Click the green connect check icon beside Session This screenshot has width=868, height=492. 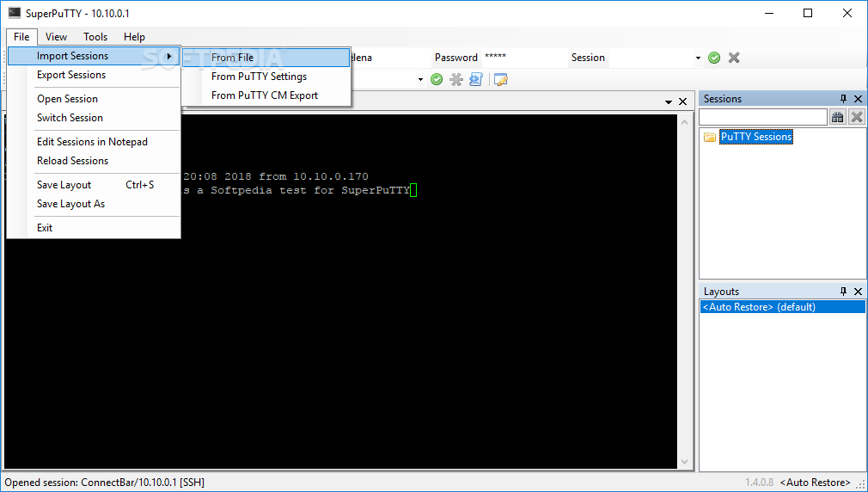(714, 58)
